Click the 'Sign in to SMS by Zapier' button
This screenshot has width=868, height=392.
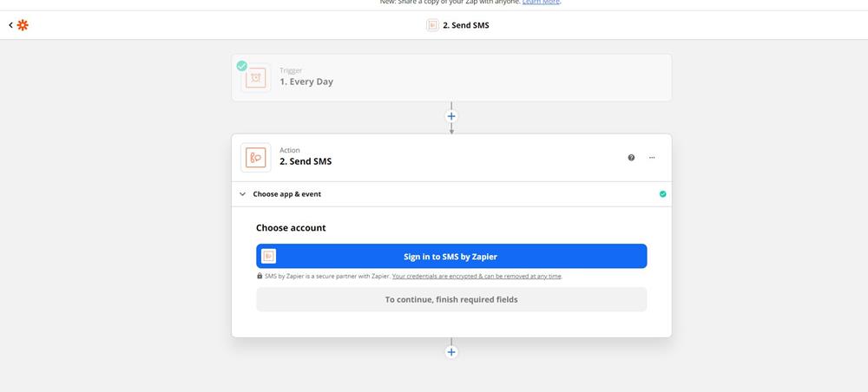pyautogui.click(x=451, y=256)
